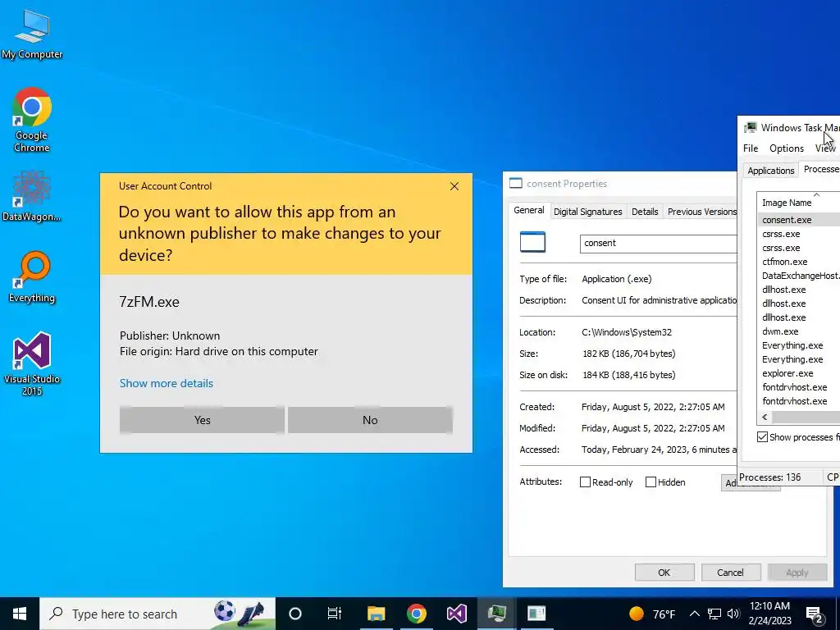Select the General tab in consent Properties
Image resolution: width=840 pixels, height=630 pixels.
529,211
